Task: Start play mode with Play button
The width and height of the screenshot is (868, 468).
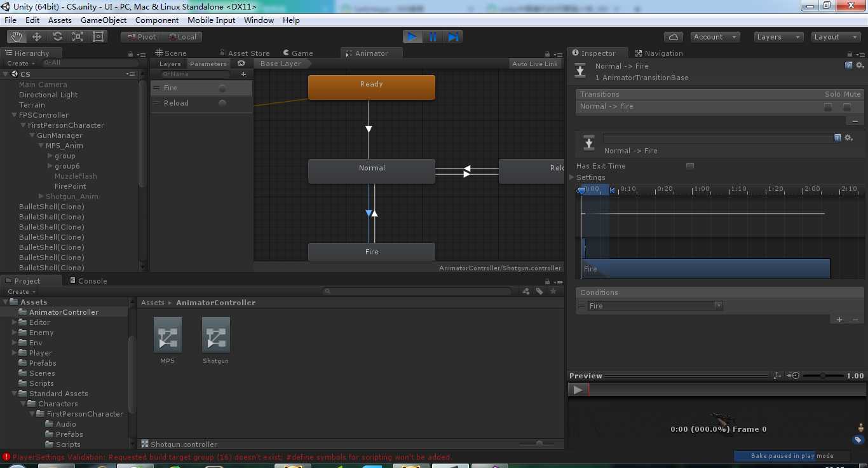Action: (412, 37)
